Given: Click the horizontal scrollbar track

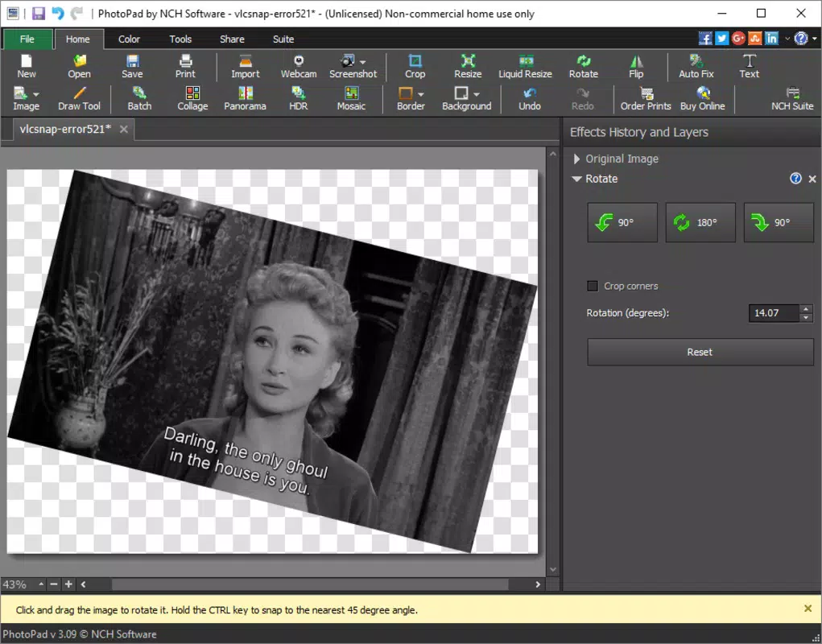Looking at the screenshot, I should pyautogui.click(x=310, y=584).
